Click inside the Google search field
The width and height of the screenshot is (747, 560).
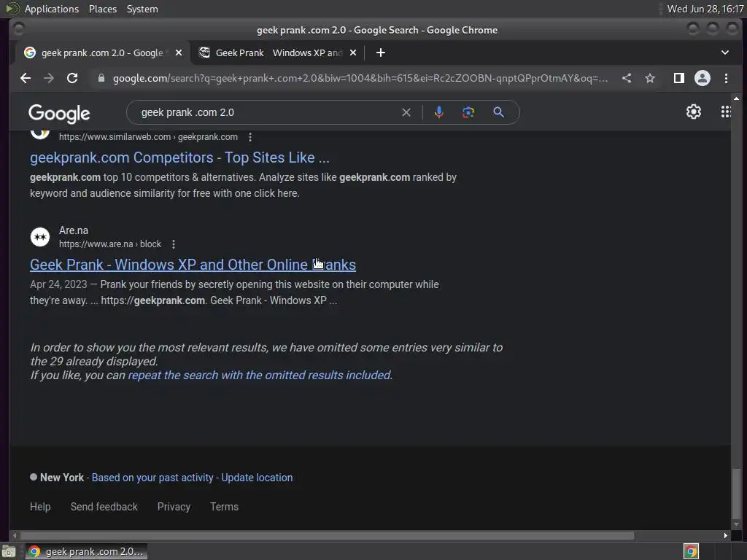(267, 112)
